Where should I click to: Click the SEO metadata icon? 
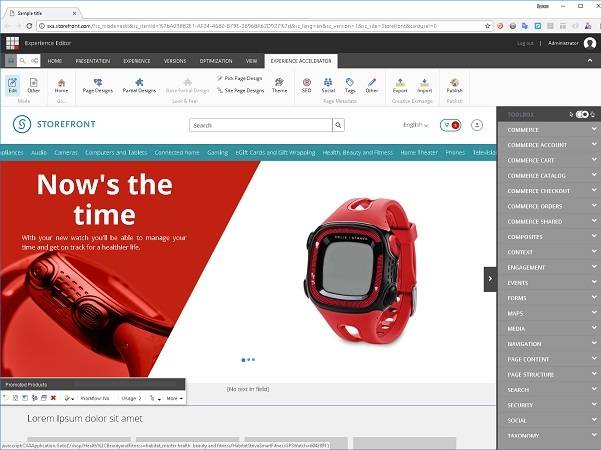(x=306, y=84)
